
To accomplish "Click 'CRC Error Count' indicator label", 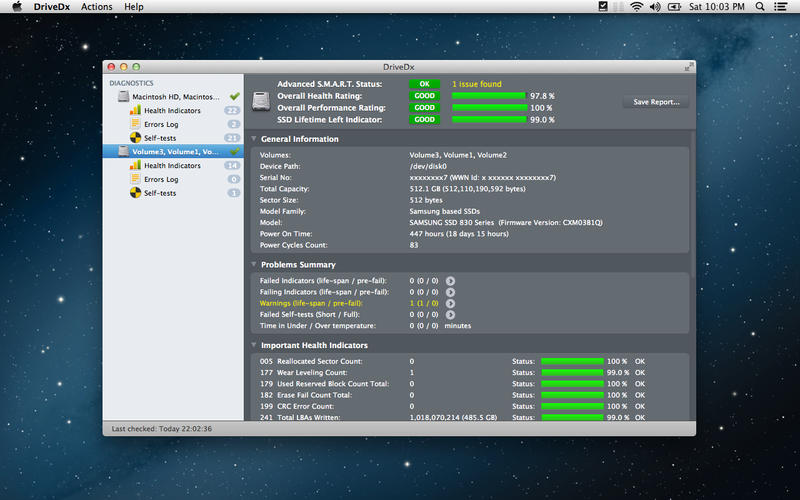I will (305, 406).
